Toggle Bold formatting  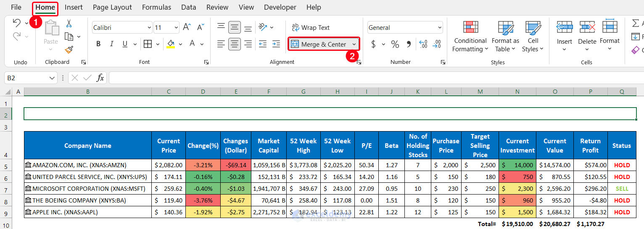98,44
